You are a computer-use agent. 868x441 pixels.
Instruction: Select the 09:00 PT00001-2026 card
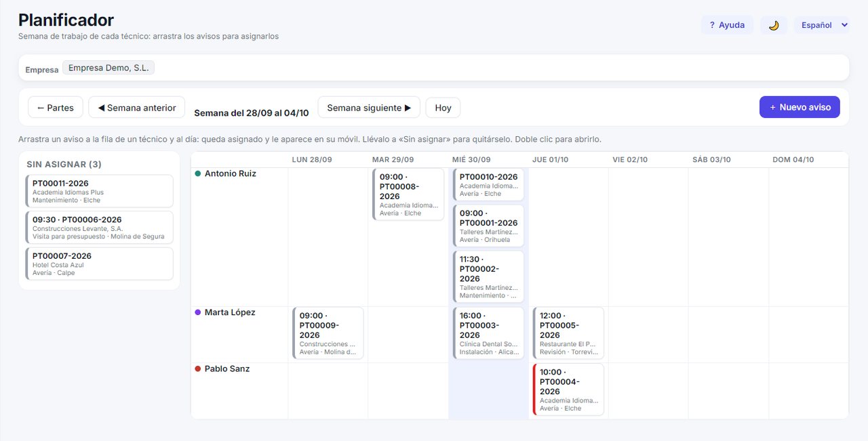pyautogui.click(x=488, y=226)
